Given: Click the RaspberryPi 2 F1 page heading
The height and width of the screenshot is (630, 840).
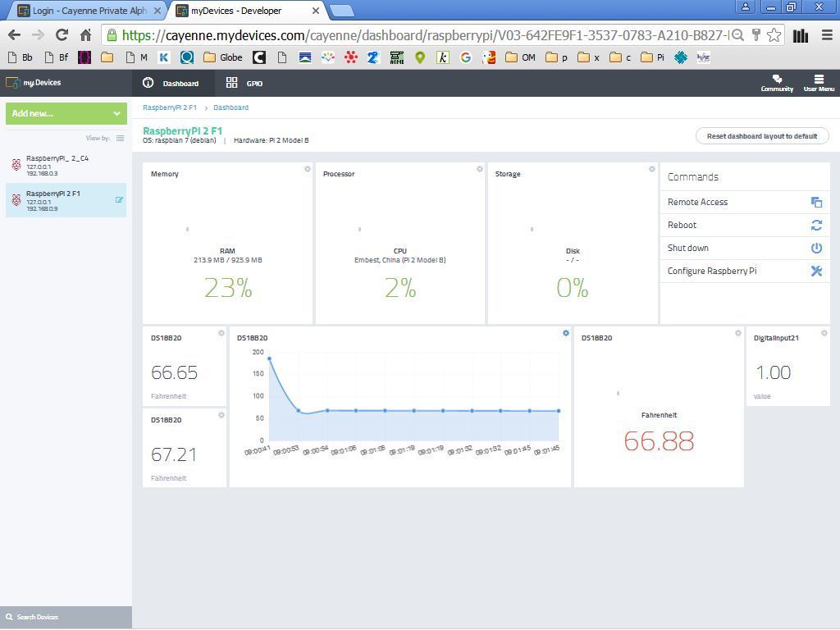Looking at the screenshot, I should (x=183, y=130).
